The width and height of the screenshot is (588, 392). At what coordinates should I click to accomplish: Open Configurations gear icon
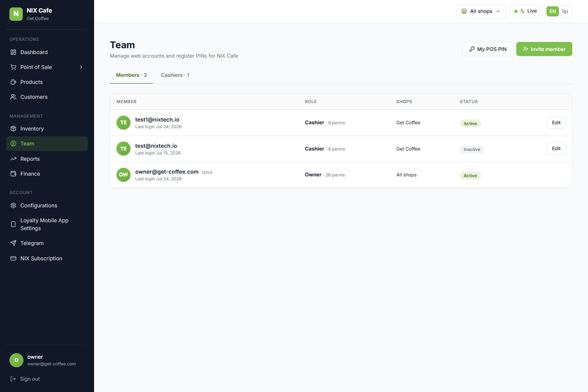click(x=13, y=205)
